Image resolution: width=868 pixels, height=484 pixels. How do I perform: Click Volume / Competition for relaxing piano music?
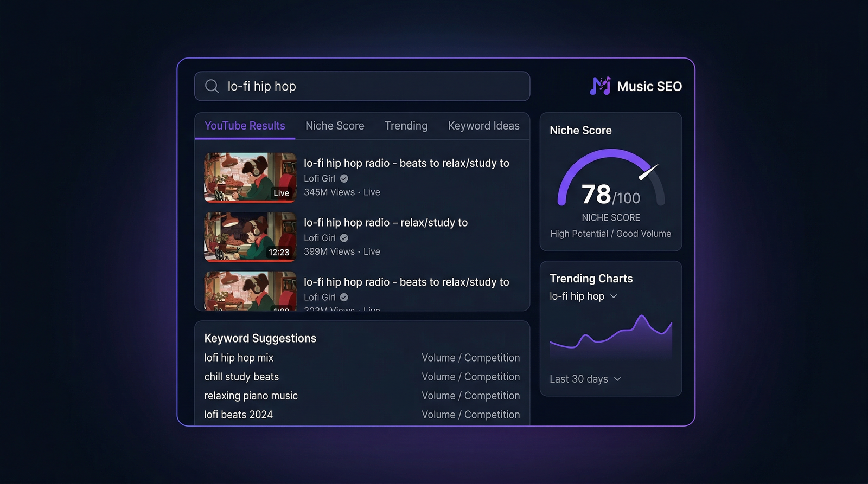pyautogui.click(x=470, y=396)
